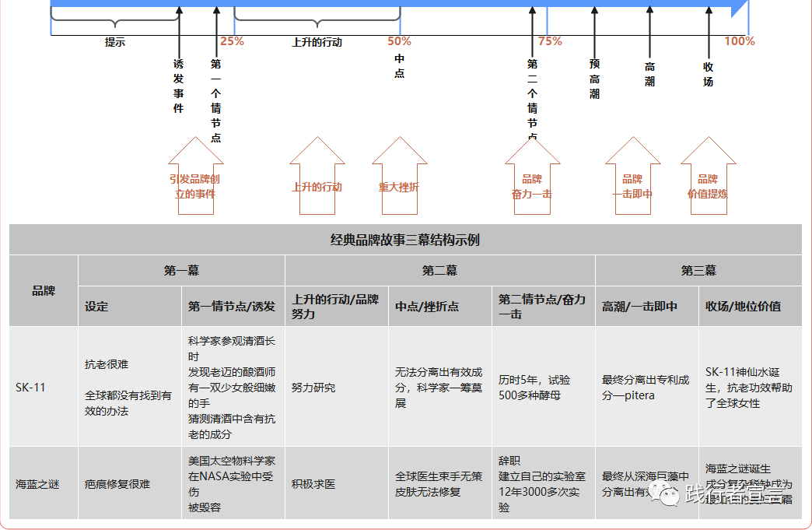Click the 中点 label under 50%
This screenshot has width=812, height=530.
pos(399,66)
